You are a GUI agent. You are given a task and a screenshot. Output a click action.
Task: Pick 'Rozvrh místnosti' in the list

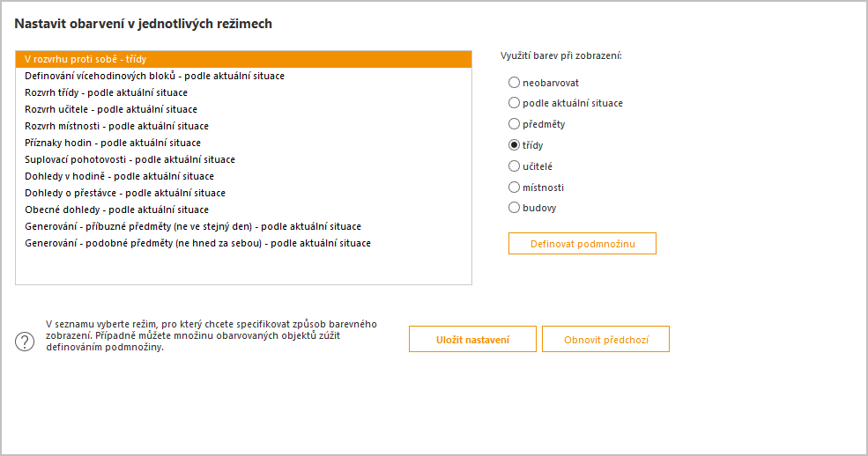pos(243,126)
